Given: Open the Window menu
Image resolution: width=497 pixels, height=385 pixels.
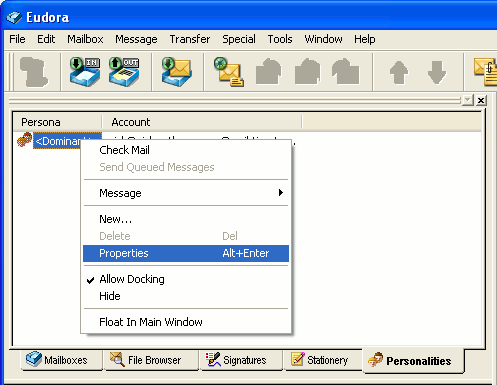Looking at the screenshot, I should (323, 39).
